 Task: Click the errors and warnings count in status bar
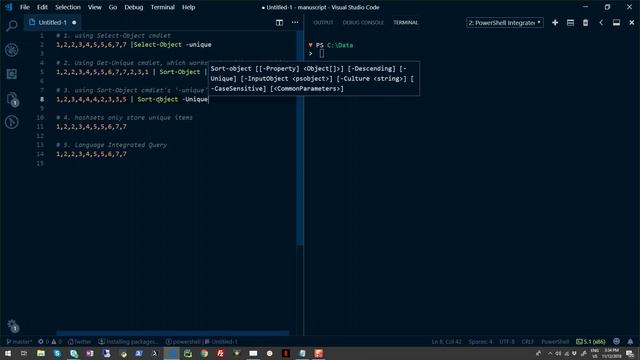click(50, 341)
